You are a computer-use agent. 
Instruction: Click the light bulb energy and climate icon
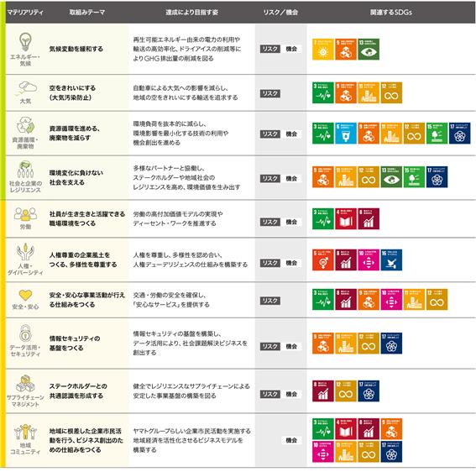tap(25, 42)
